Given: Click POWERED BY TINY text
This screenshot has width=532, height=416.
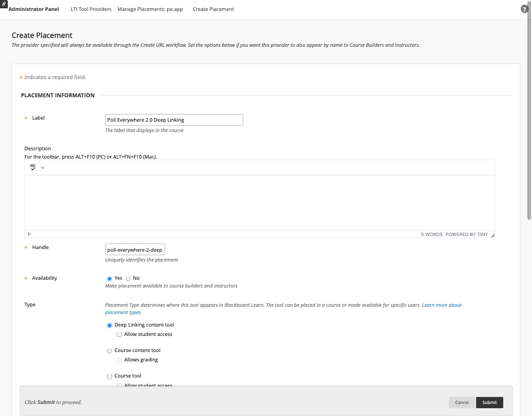Looking at the screenshot, I should [467, 235].
